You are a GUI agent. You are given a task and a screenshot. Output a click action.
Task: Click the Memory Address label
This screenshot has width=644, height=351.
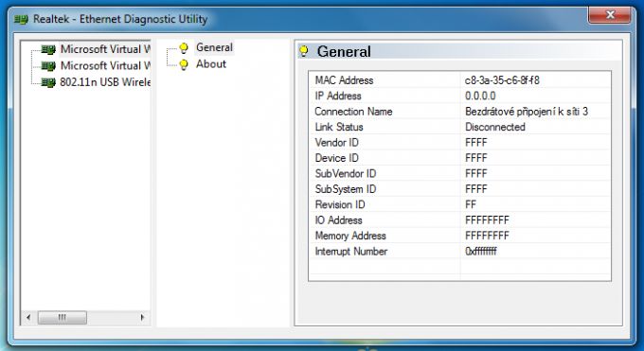[x=350, y=237]
